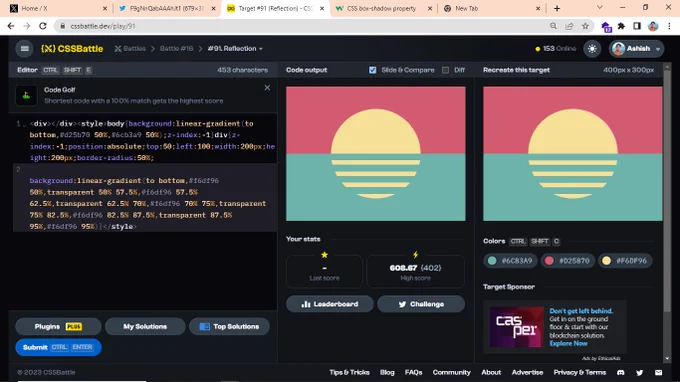680x382 pixels.
Task: Switch to the New Tab browser tab
Action: coord(492,8)
